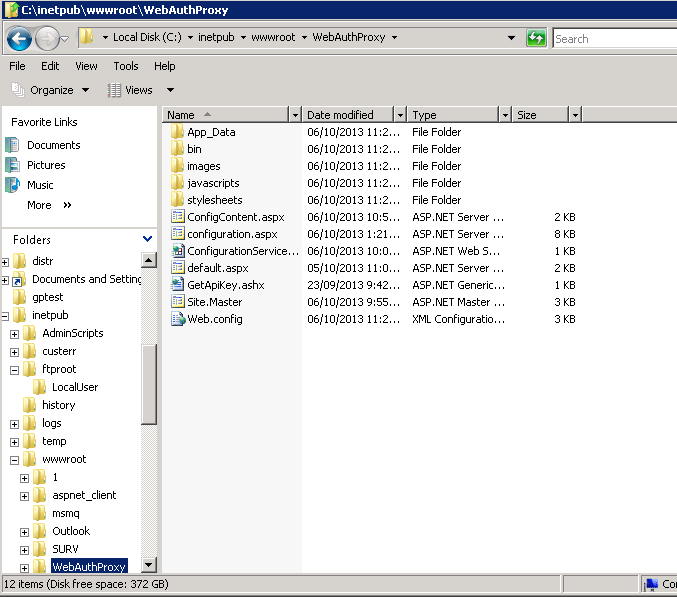The height and width of the screenshot is (598, 677).
Task: Open the Date modified column filter dropdown
Action: 400,115
